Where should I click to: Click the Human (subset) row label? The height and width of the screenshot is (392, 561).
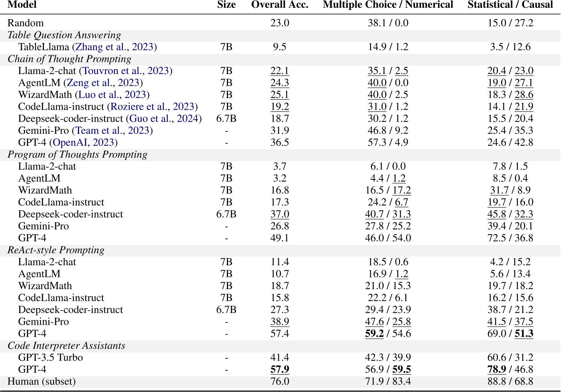(x=42, y=382)
